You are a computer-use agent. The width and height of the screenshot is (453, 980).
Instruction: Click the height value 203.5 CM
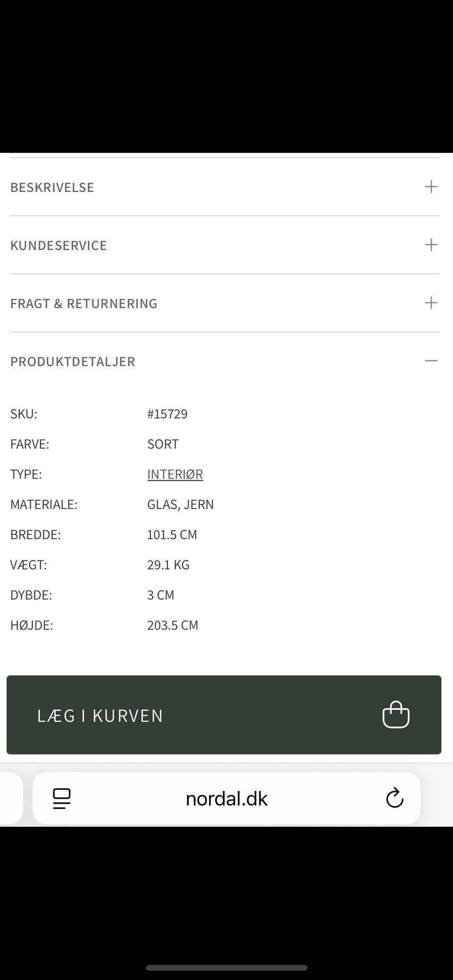pos(173,625)
